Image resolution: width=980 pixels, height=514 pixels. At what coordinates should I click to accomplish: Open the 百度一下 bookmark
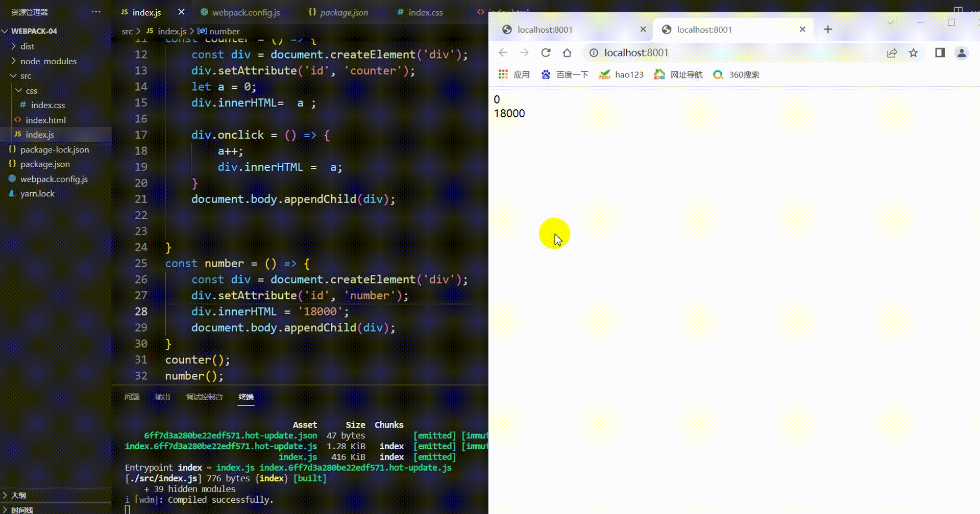(x=565, y=75)
